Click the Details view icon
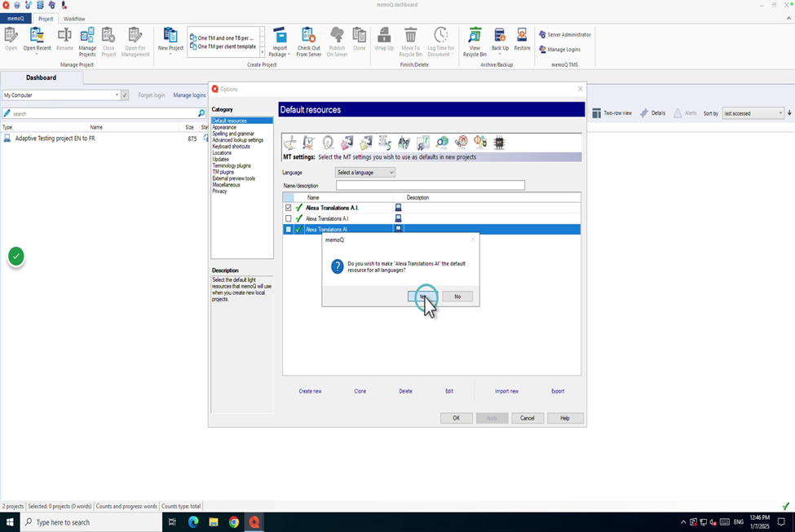This screenshot has height=532, width=795. 652,113
